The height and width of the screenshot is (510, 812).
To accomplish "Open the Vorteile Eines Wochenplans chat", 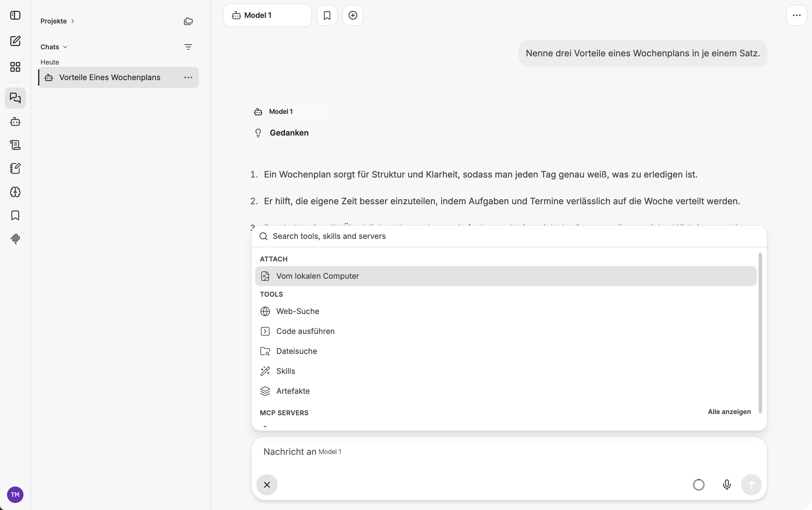I will 118,77.
